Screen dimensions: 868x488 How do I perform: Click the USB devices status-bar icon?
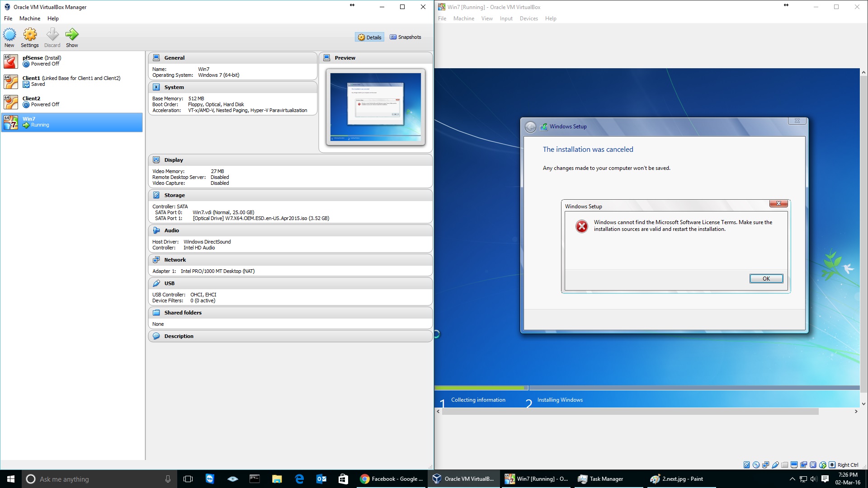coord(775,465)
